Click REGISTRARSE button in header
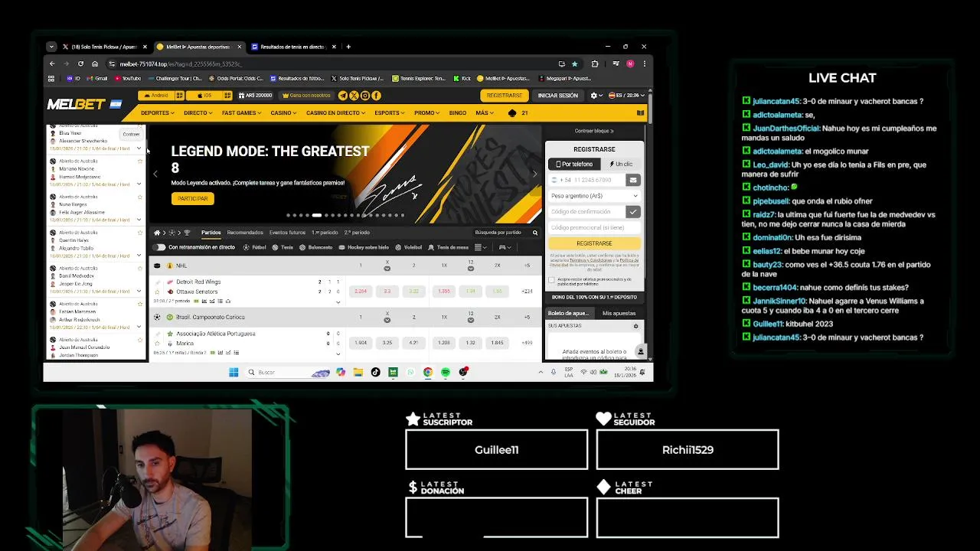This screenshot has width=980, height=551. [505, 96]
